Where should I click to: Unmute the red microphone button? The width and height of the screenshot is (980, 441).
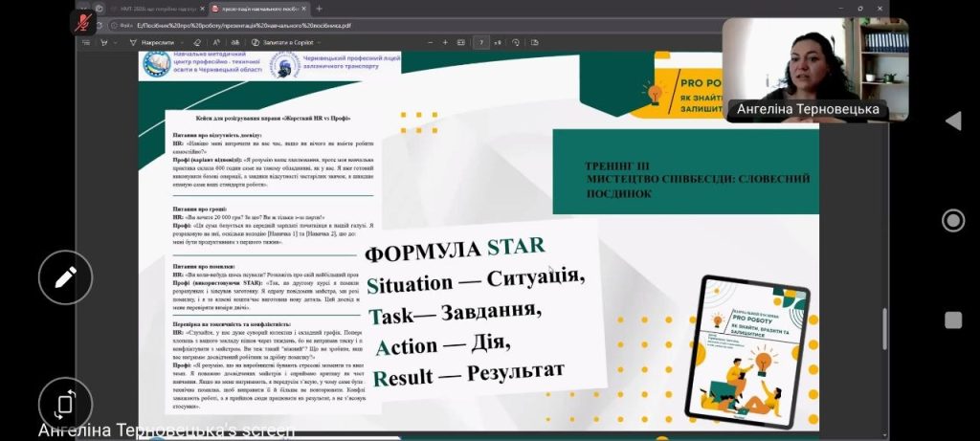click(x=82, y=22)
